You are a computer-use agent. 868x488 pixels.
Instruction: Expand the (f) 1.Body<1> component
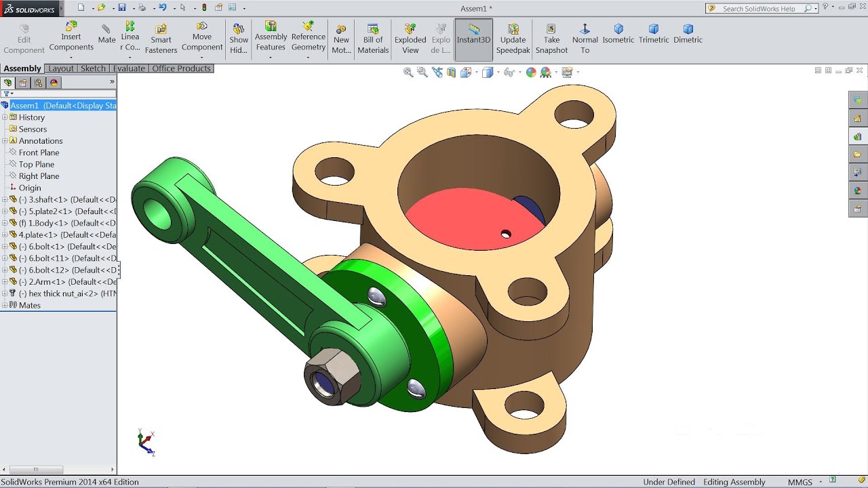coord(5,223)
